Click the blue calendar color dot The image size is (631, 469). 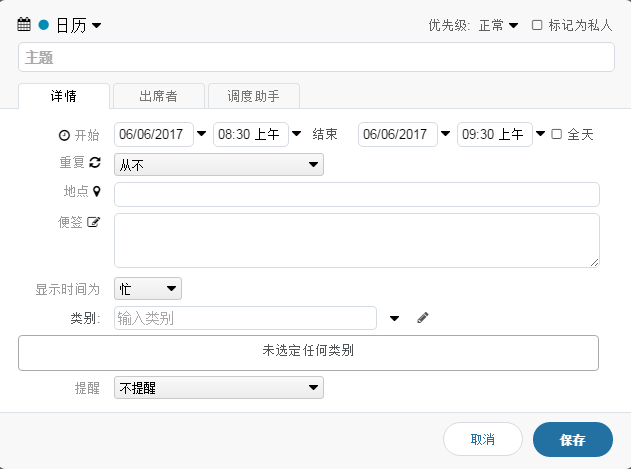(x=44, y=24)
